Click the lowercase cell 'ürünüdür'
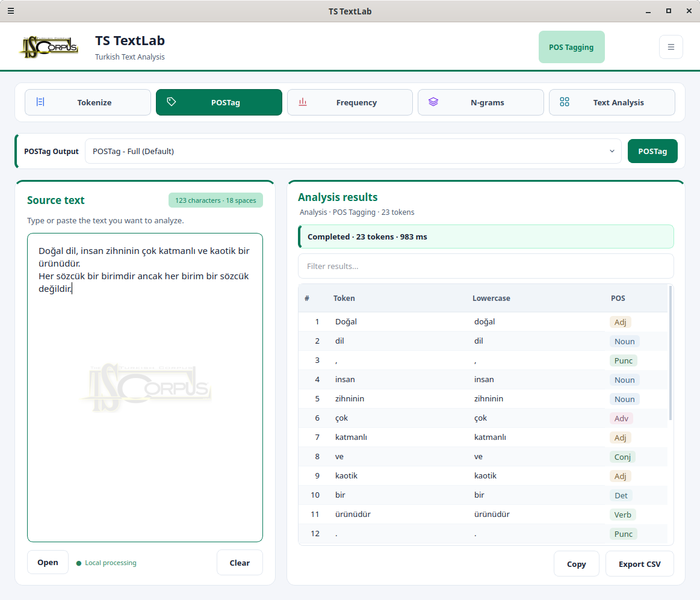 coord(492,514)
